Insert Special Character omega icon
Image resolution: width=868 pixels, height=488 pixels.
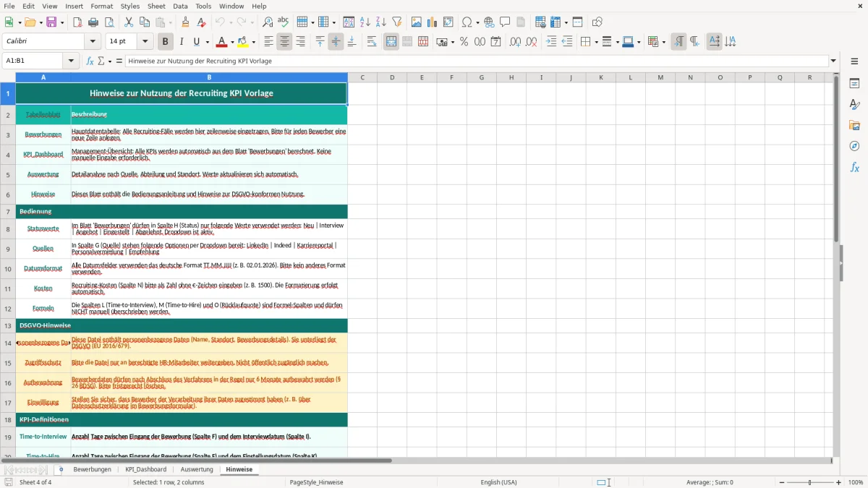tap(467, 22)
